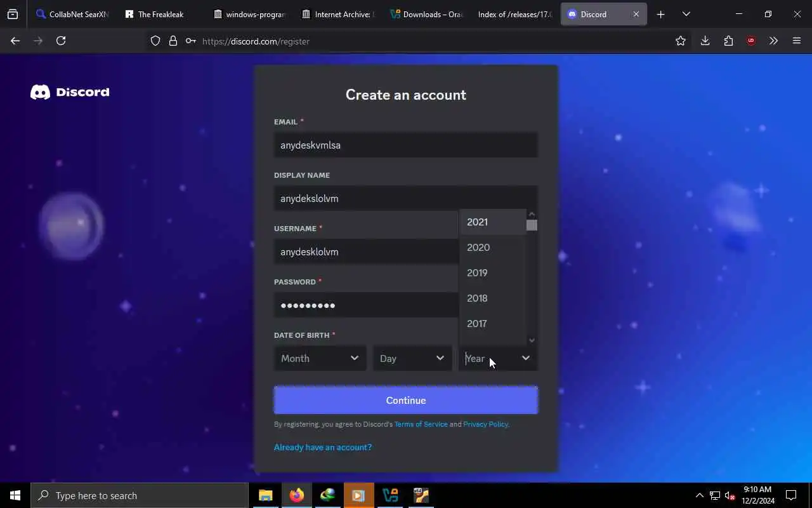Open the Month dropdown
Viewport: 812px width, 508px height.
320,358
